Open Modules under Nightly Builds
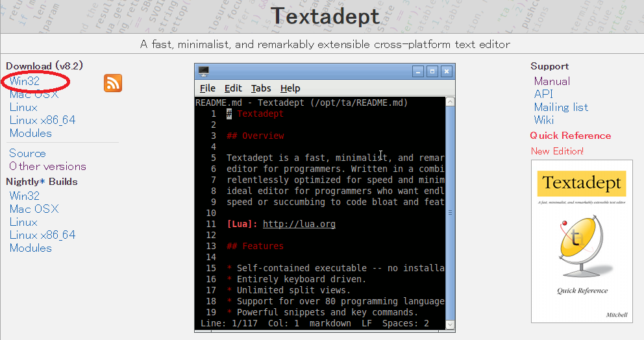 click(31, 248)
